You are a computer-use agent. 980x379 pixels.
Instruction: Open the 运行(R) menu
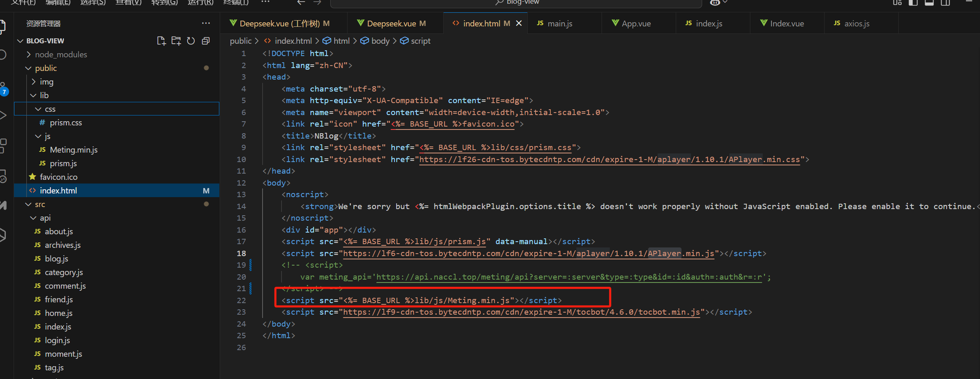201,2
